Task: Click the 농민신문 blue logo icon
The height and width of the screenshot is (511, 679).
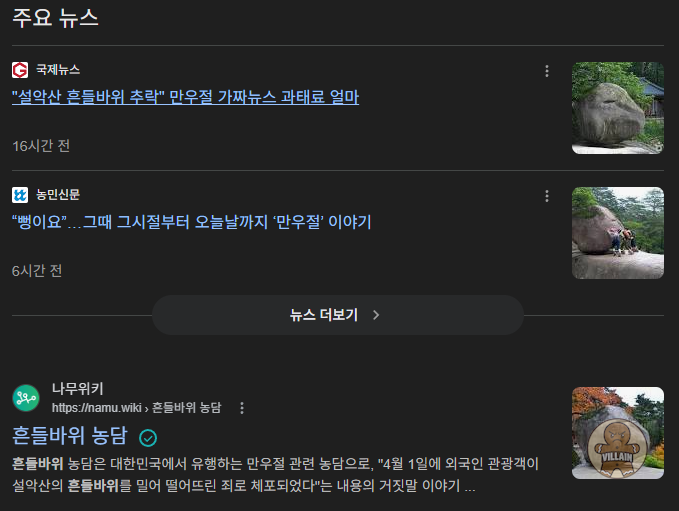Action: 20,195
